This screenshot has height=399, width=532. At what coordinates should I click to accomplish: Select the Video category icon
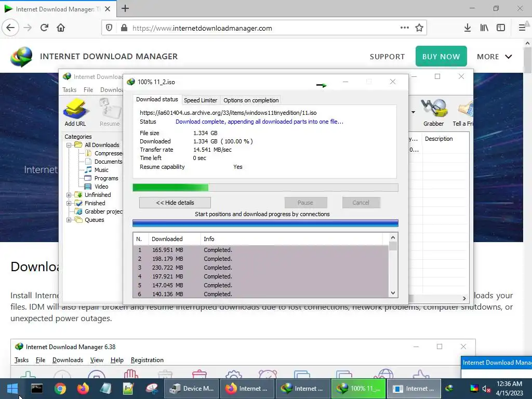click(88, 187)
